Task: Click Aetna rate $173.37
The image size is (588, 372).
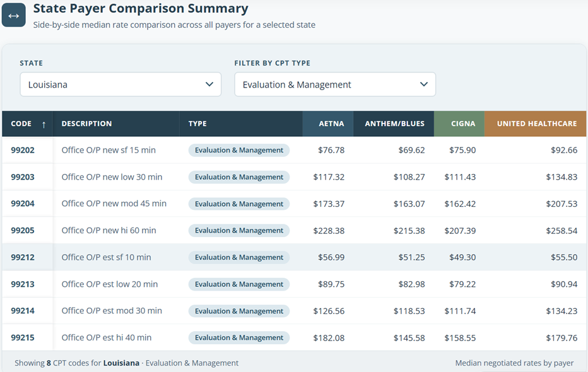Action: click(x=329, y=204)
